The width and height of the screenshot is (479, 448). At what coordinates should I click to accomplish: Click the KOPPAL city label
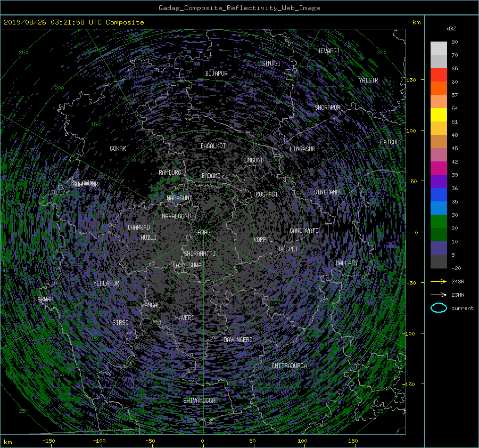click(263, 239)
